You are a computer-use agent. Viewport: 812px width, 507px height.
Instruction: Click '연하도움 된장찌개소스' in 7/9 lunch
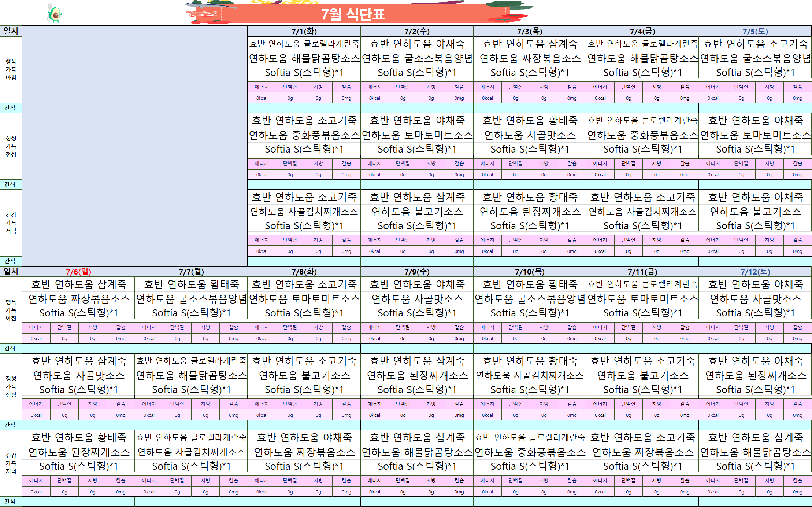coord(417,375)
